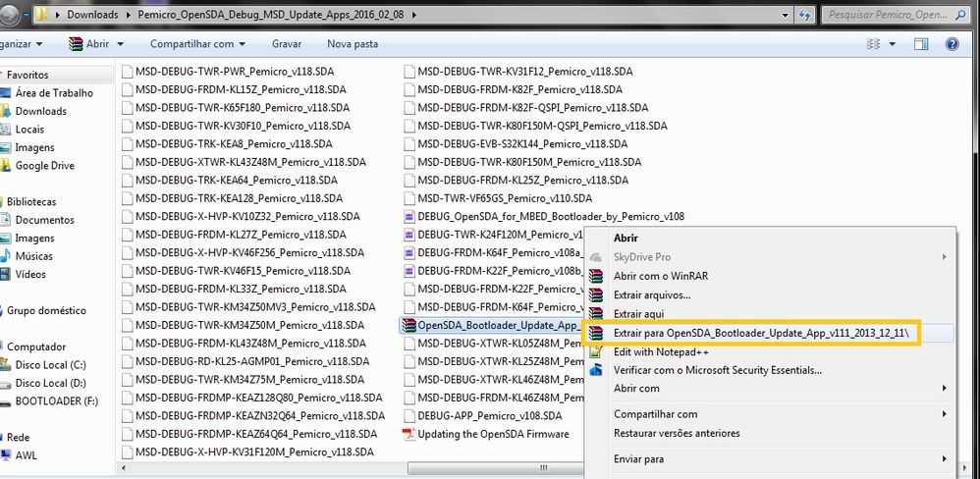Open BOOTLOADER (F:) drive
Image resolution: width=980 pixels, height=479 pixels.
coord(56,400)
